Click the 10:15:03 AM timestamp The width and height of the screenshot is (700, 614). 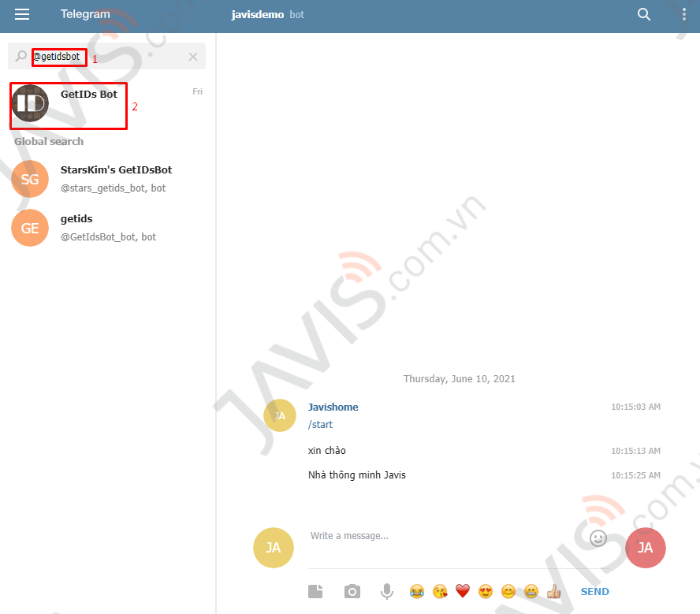635,407
